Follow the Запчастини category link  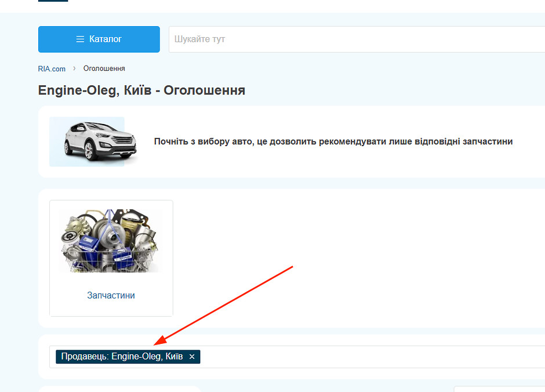[111, 295]
